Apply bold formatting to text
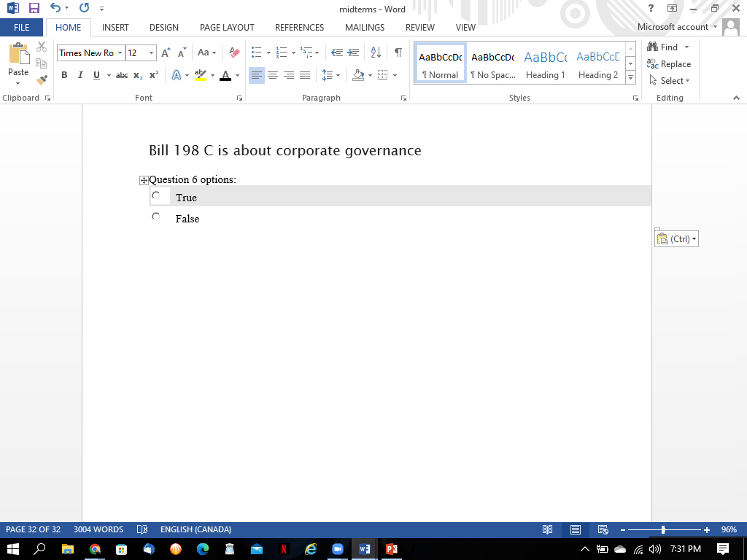The image size is (747, 560). (64, 74)
